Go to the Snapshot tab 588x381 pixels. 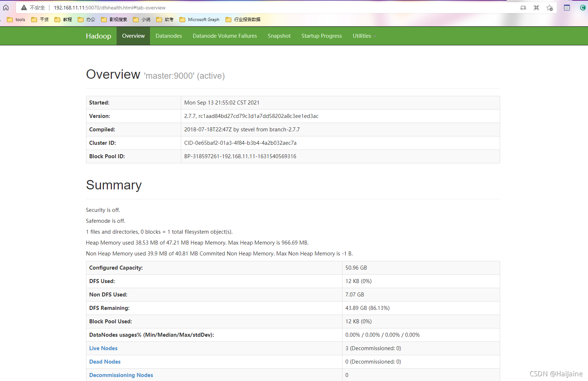click(279, 36)
